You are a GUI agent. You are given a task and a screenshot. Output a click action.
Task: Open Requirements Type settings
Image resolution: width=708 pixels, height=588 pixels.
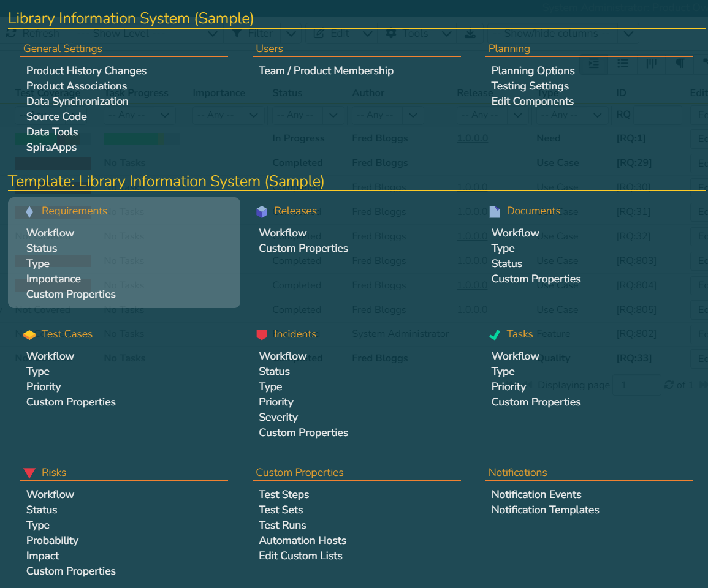(x=38, y=263)
